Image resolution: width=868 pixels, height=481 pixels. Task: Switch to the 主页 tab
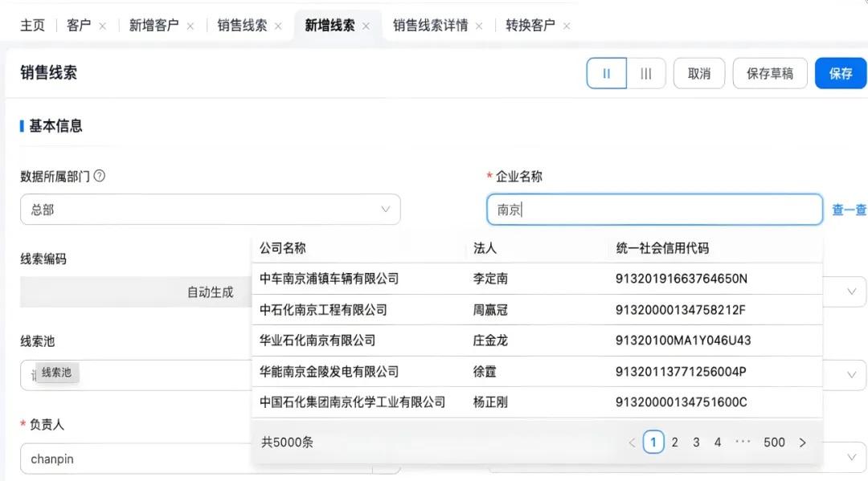pos(32,25)
